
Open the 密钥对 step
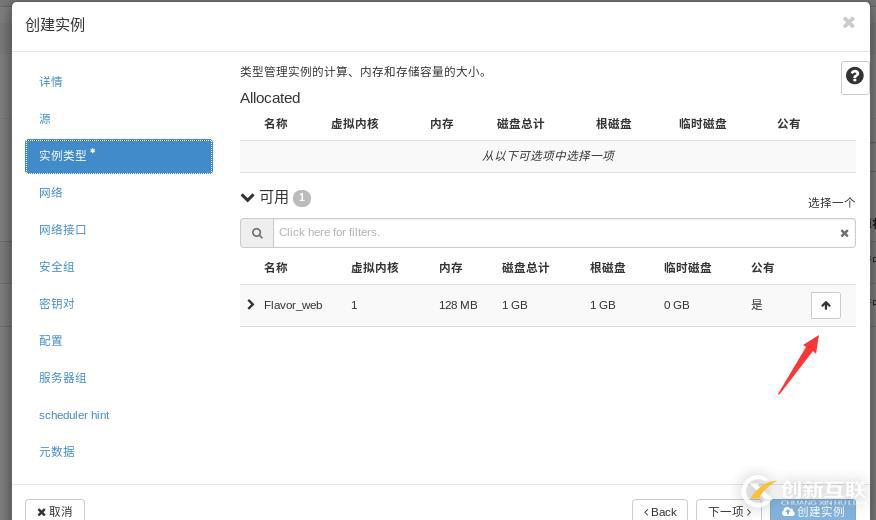[x=56, y=303]
